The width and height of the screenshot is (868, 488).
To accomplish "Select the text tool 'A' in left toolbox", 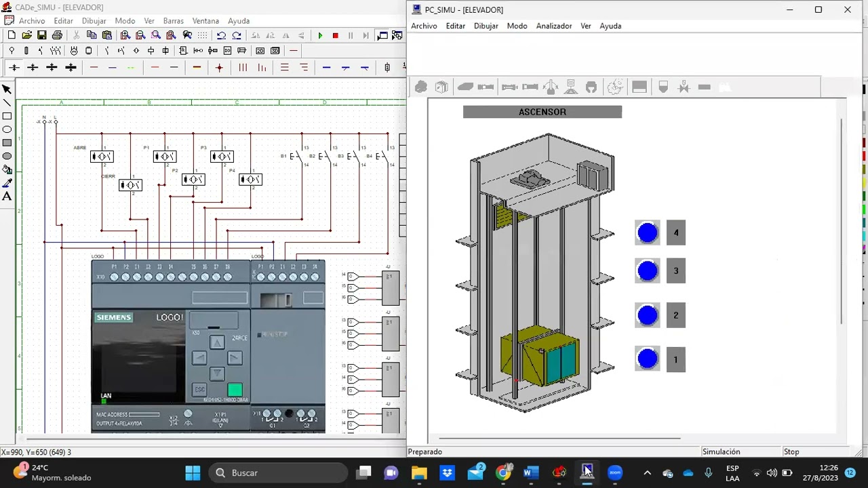I will (7, 197).
